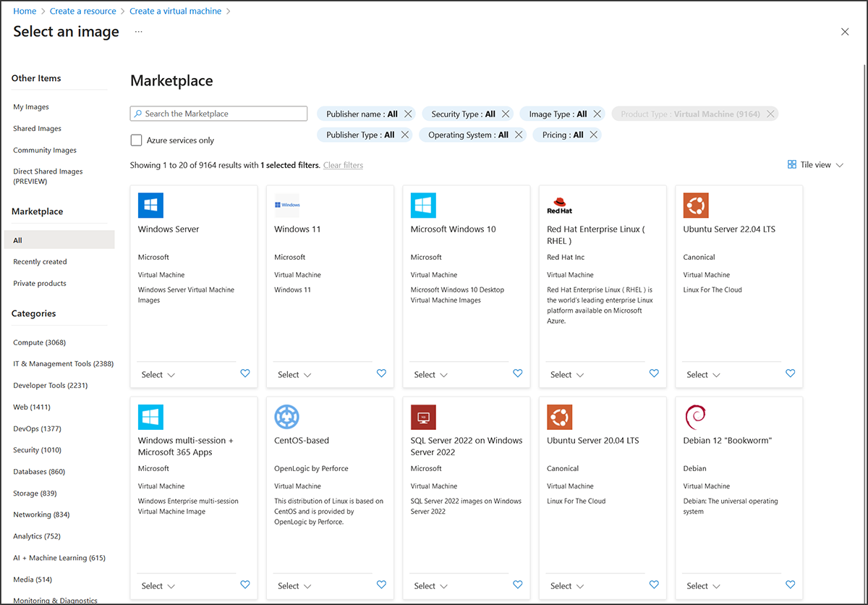
Task: Open the Select dropdown for CentOS-based
Action: 294,586
